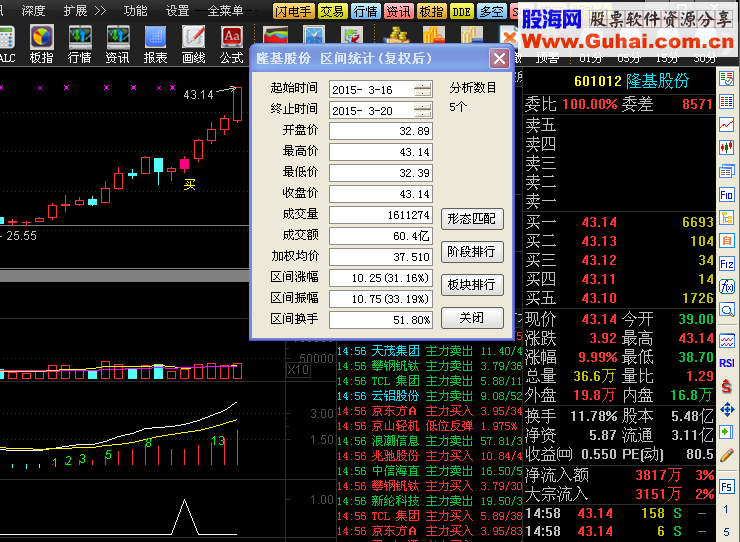Click the 开盘价 field showing 32.89
740x542 pixels.
pyautogui.click(x=381, y=131)
